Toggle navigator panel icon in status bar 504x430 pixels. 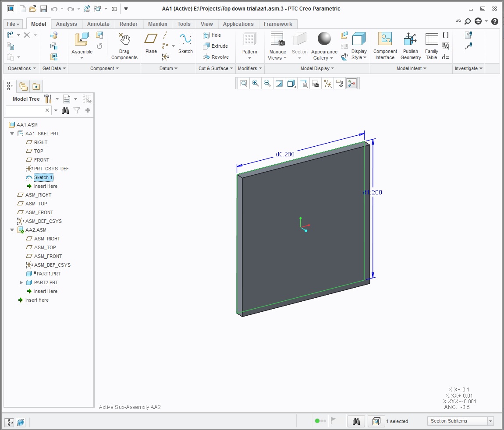(10, 422)
